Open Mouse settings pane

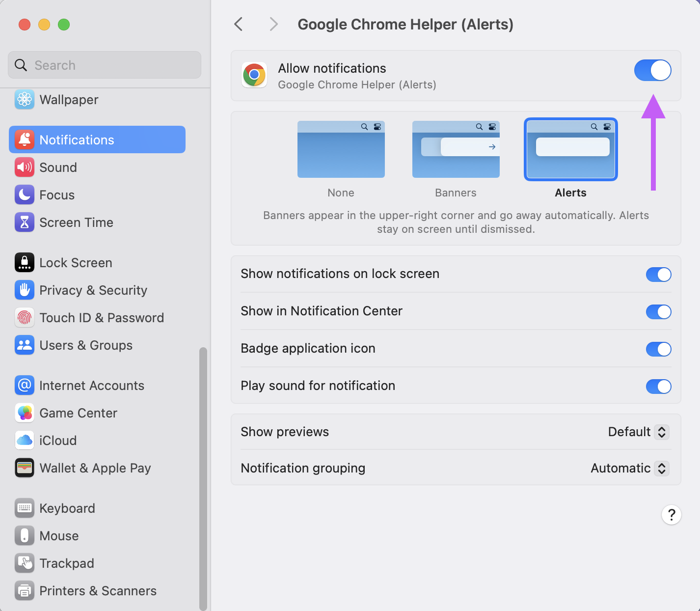97,535
